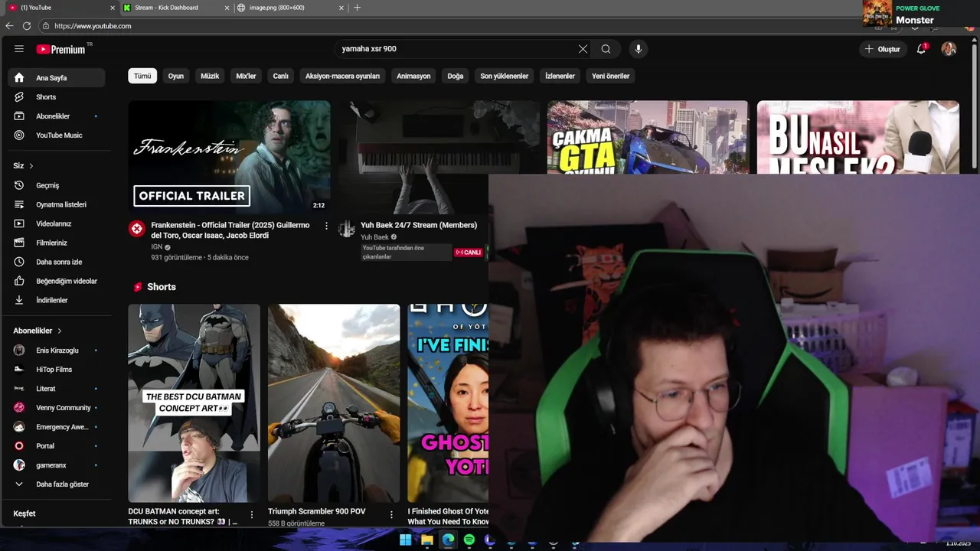Open IGN channel avatar

click(136, 228)
